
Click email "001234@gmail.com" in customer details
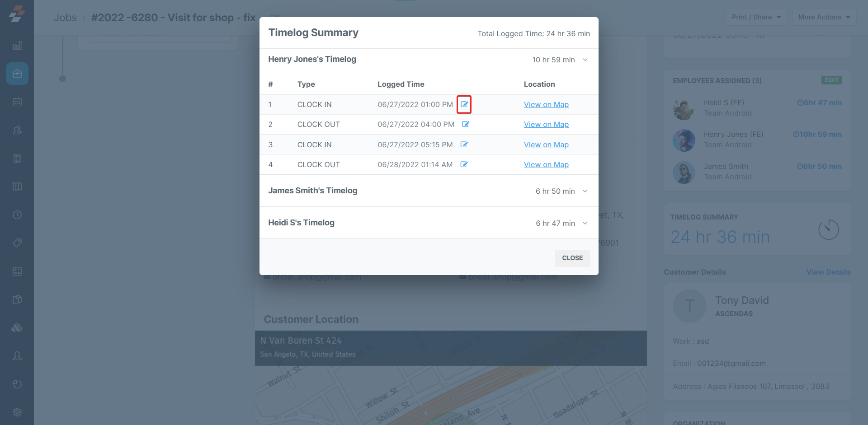point(731,363)
